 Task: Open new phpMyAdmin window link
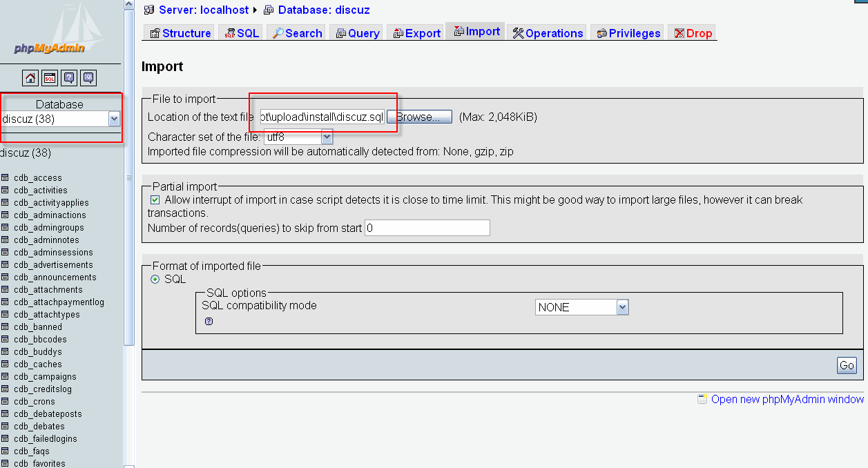tap(787, 399)
